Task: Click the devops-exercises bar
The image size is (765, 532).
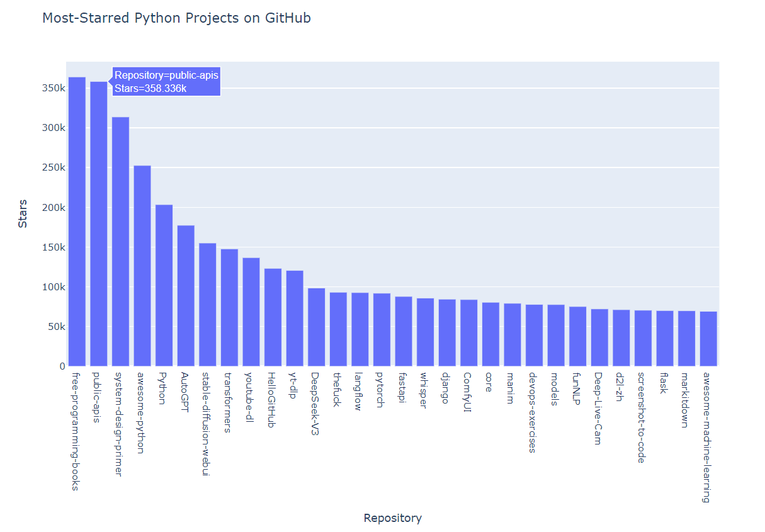Action: [535, 336]
